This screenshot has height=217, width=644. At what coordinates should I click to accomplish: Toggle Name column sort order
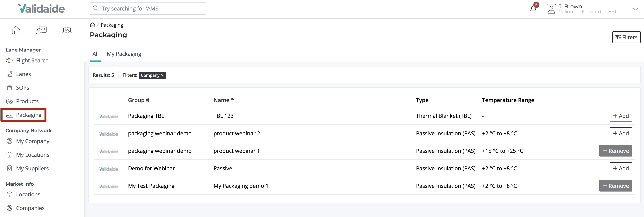coord(223,100)
